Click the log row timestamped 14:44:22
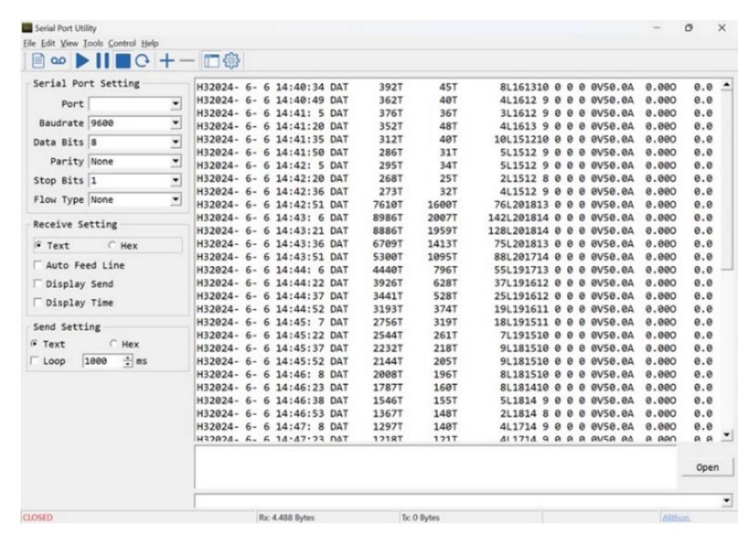The width and height of the screenshot is (756, 545). tap(455, 283)
